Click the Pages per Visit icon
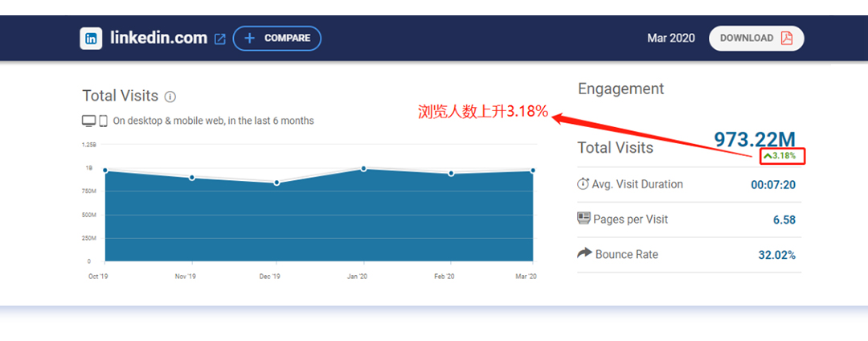Viewport: 868px width, 341px height. click(x=583, y=218)
